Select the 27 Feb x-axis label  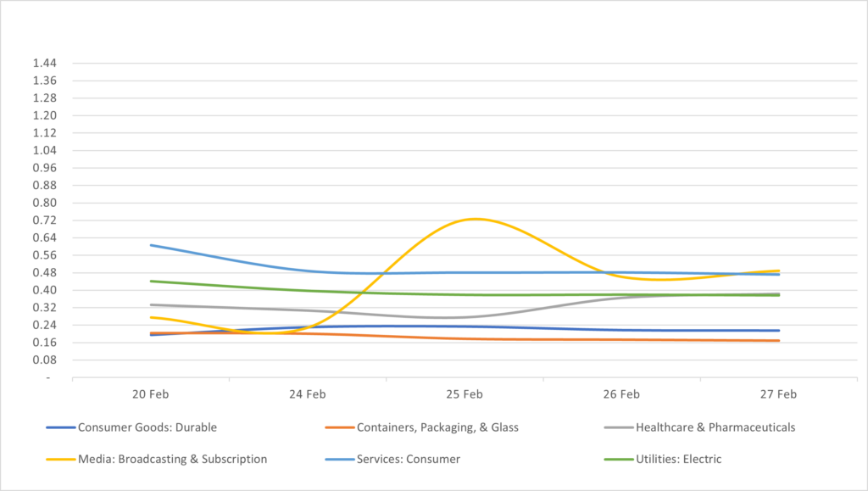point(778,394)
